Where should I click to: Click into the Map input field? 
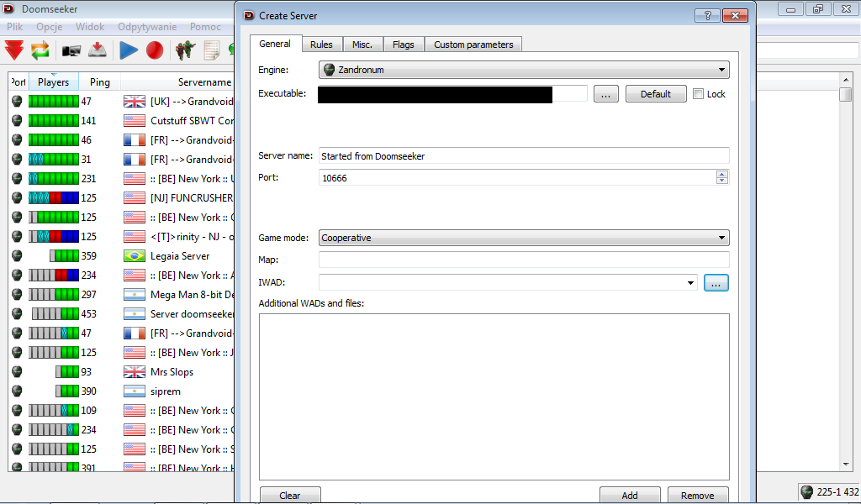coord(523,260)
